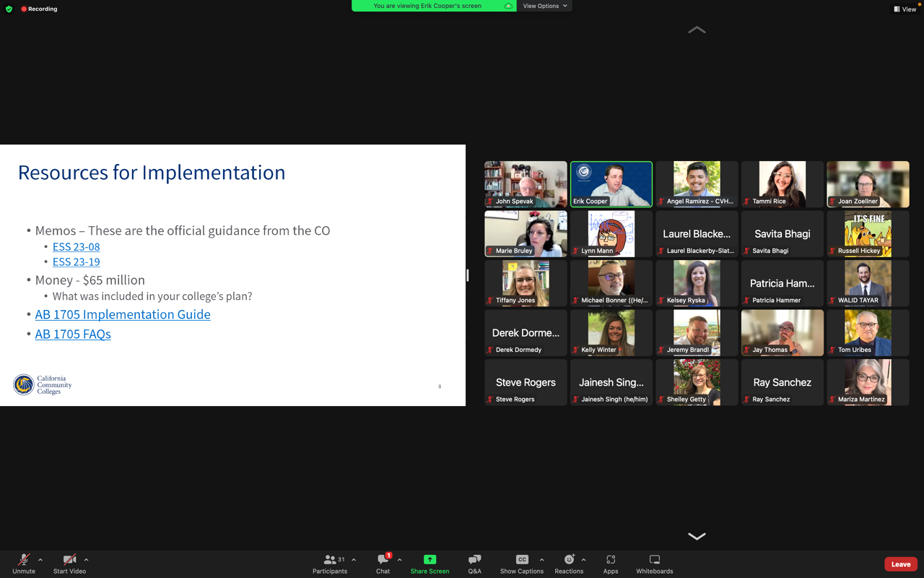924x578 pixels.
Task: Unmute the microphone
Action: pyautogui.click(x=24, y=560)
